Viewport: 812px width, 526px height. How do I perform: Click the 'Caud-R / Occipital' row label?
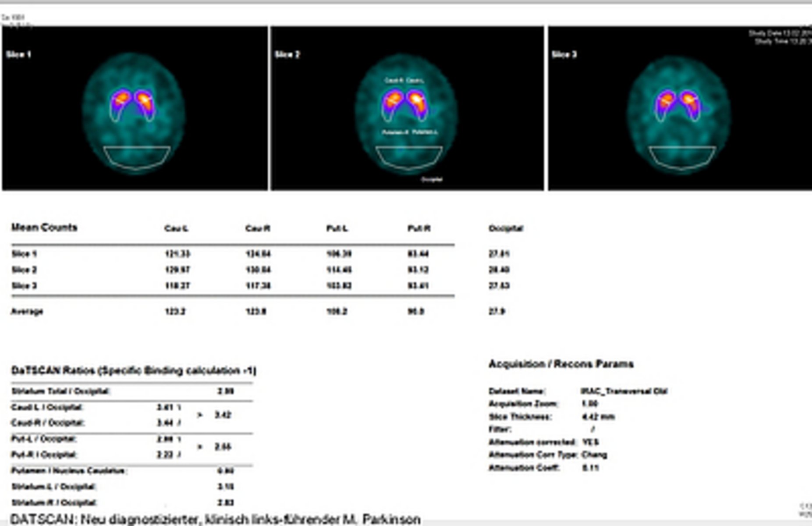click(x=48, y=423)
